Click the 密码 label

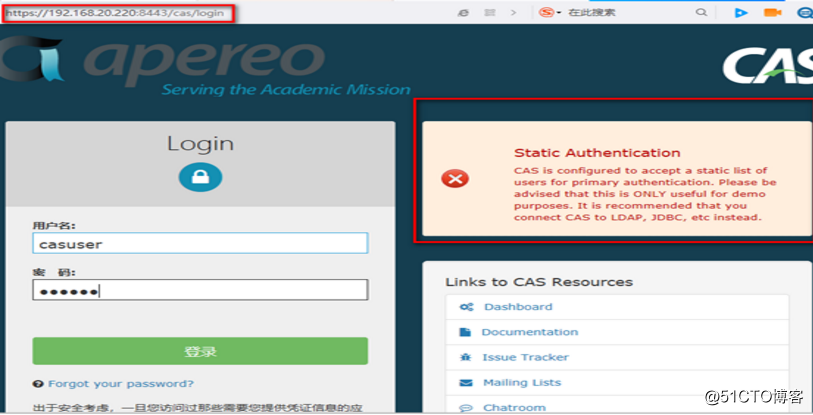pos(54,272)
